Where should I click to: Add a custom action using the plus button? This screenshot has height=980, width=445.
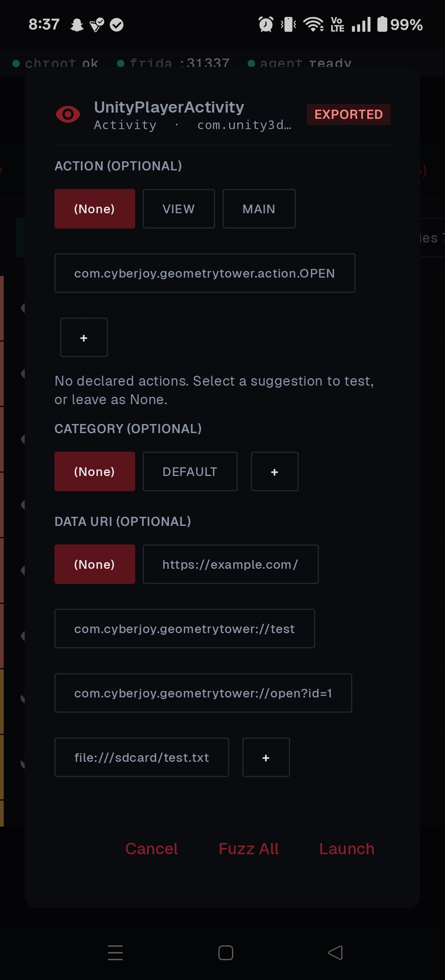[x=84, y=337]
